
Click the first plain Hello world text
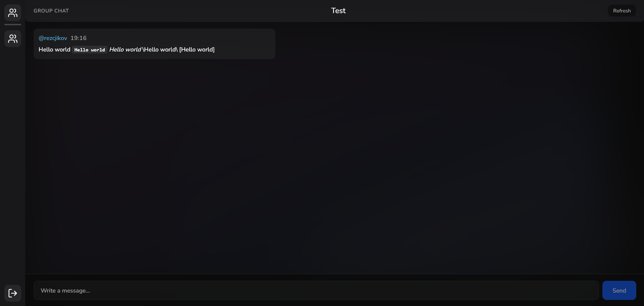click(x=54, y=49)
